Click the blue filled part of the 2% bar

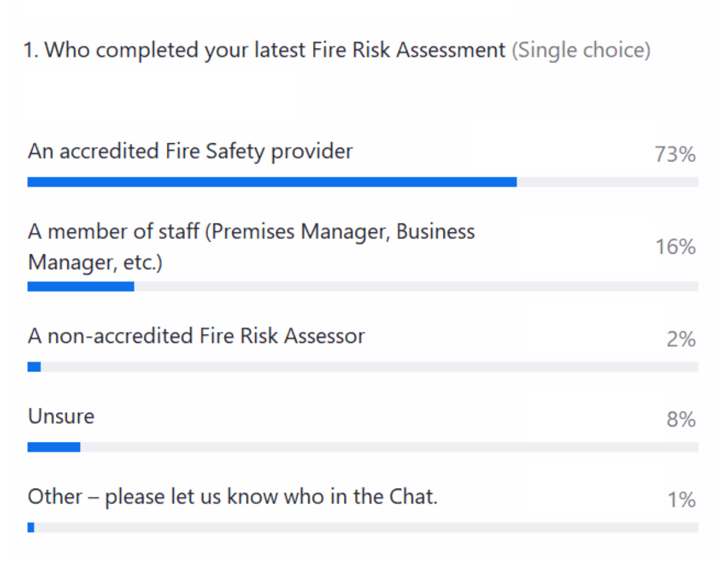click(34, 367)
